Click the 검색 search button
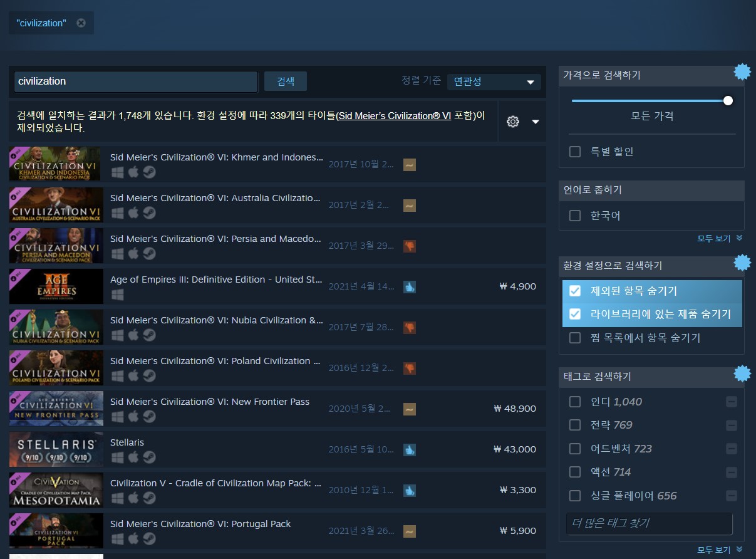The width and height of the screenshot is (756, 559). 286,81
